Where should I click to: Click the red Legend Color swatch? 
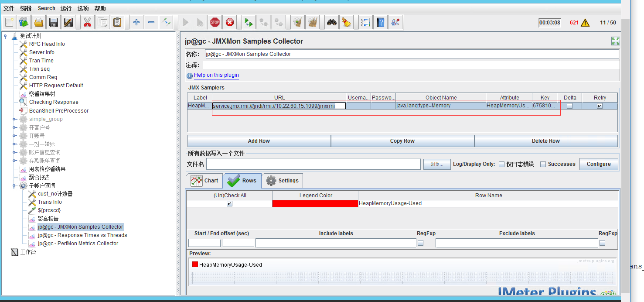[x=315, y=203]
